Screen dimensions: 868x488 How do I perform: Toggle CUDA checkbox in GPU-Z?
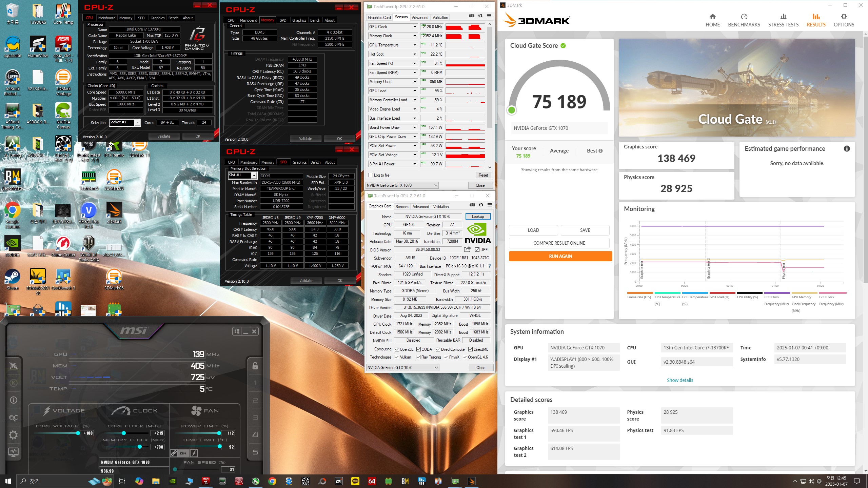[418, 349]
